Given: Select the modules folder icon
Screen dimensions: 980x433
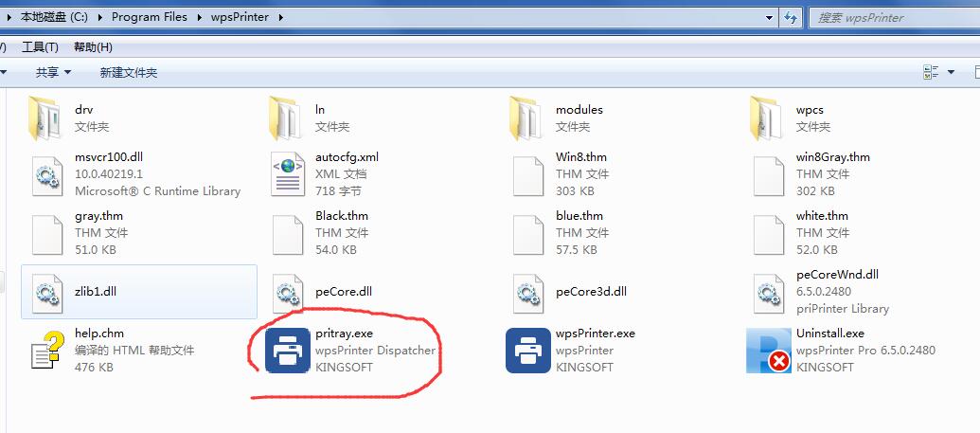Looking at the screenshot, I should (528, 117).
